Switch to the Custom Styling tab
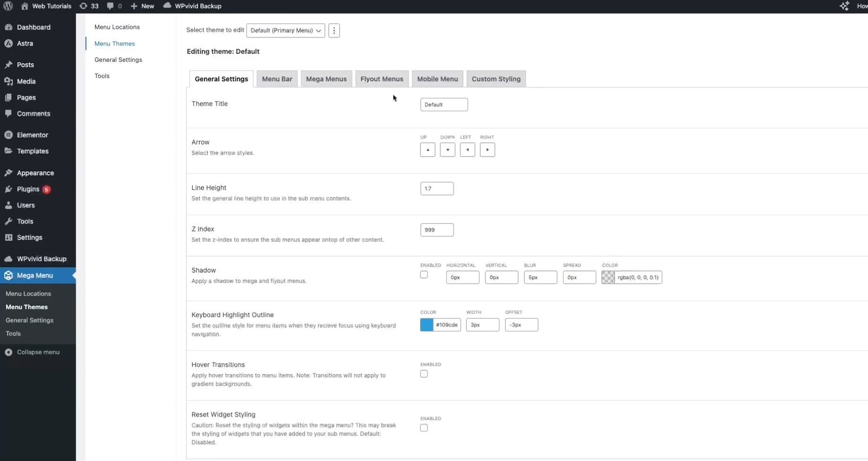The image size is (868, 461). pyautogui.click(x=496, y=79)
